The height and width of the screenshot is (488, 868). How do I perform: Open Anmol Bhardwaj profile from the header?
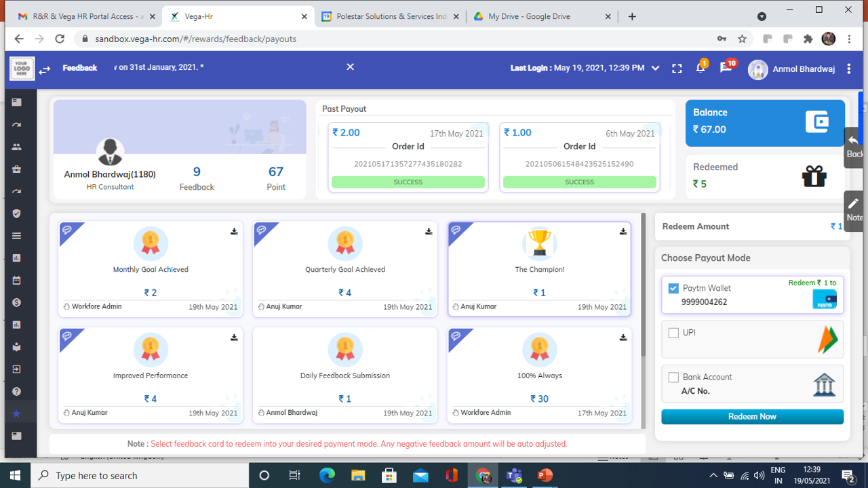[791, 68]
